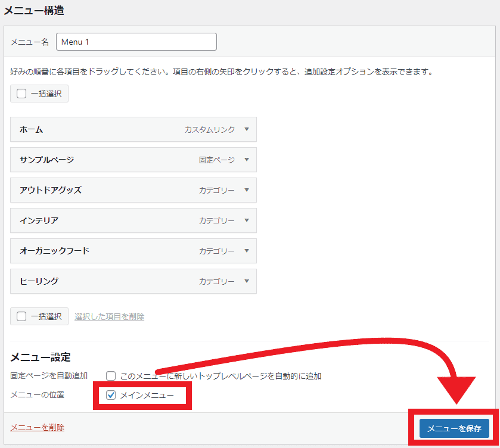Click the 固定ページを自動追加 label

click(x=49, y=375)
